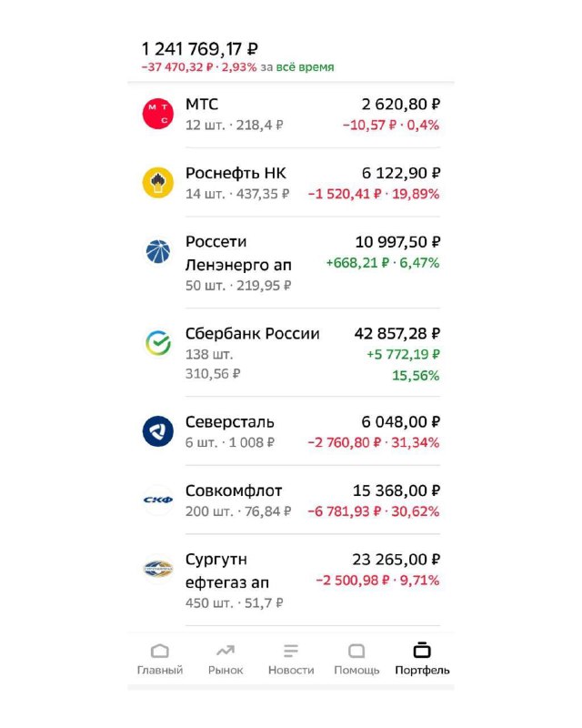The width and height of the screenshot is (582, 728).
Task: Tap the Sovcomflot СКФ logo
Action: (158, 500)
